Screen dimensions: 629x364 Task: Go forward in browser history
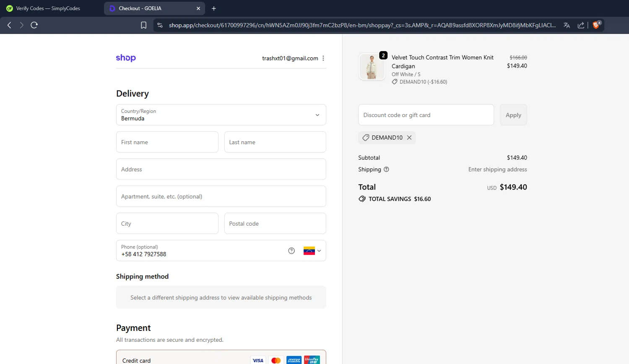(21, 25)
